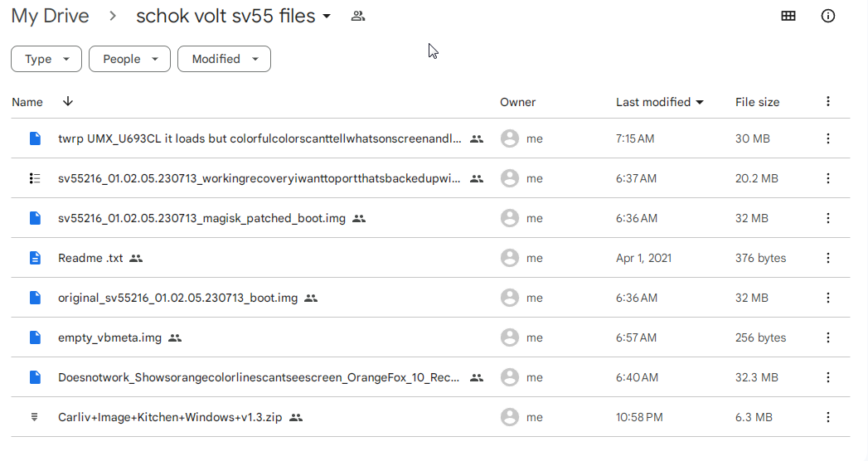Click 376 bytes file size
The height and width of the screenshot is (461, 868).
pyautogui.click(x=760, y=258)
